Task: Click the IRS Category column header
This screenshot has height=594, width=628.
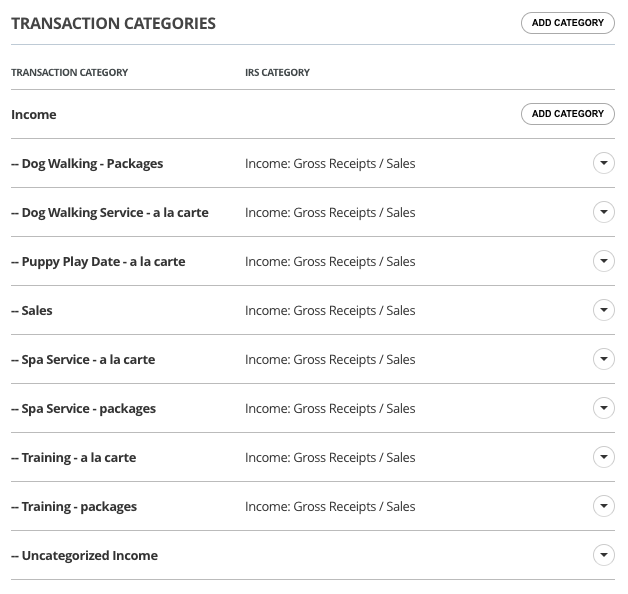Action: [x=277, y=72]
